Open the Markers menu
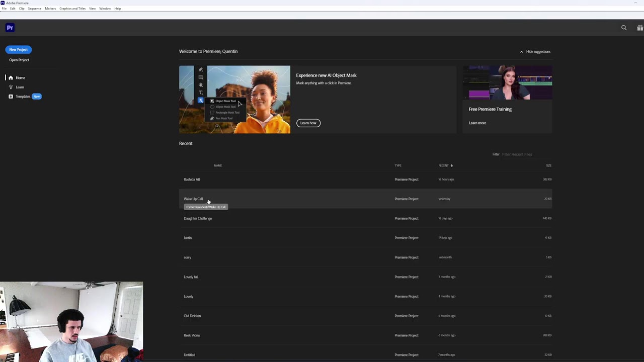This screenshot has height=362, width=644. [50, 9]
